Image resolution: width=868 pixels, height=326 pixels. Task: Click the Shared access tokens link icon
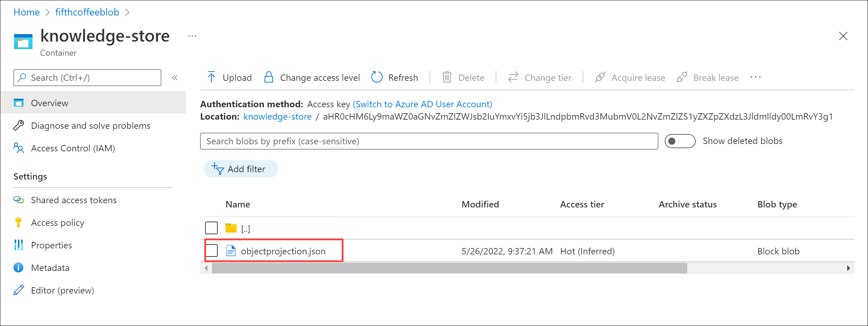click(x=19, y=200)
